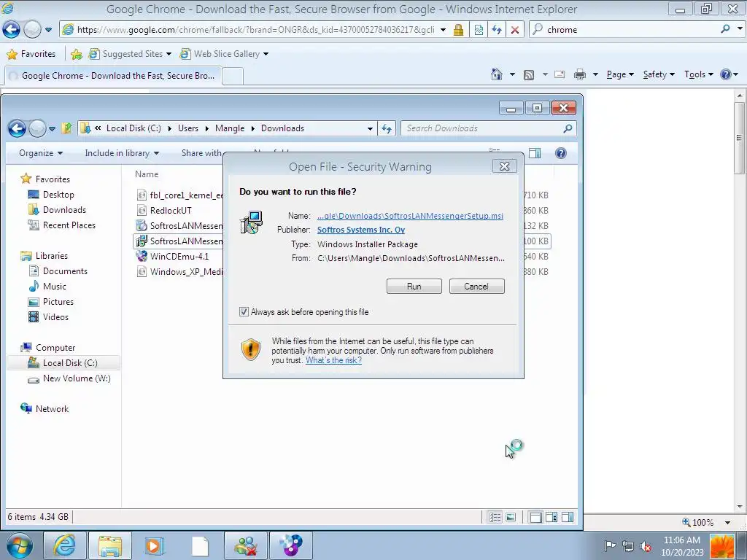Open the Favorites star button
This screenshot has width=747, height=560.
click(31, 54)
